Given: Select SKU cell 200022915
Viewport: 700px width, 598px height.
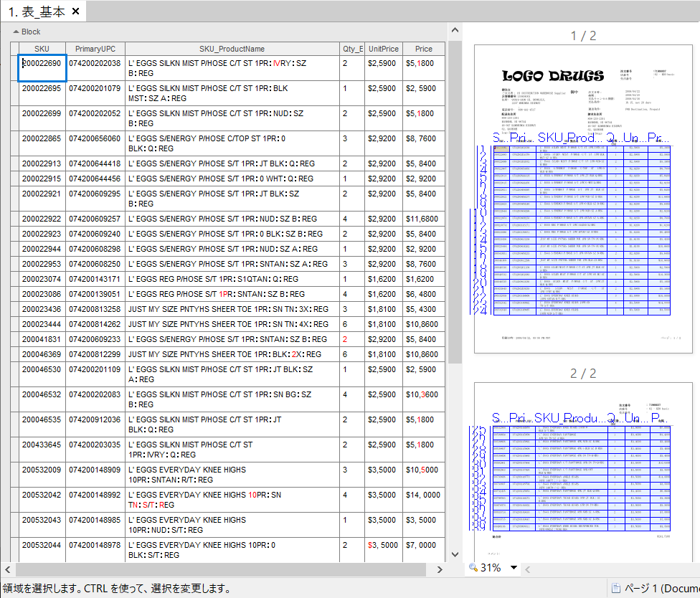Looking at the screenshot, I should [42, 179].
